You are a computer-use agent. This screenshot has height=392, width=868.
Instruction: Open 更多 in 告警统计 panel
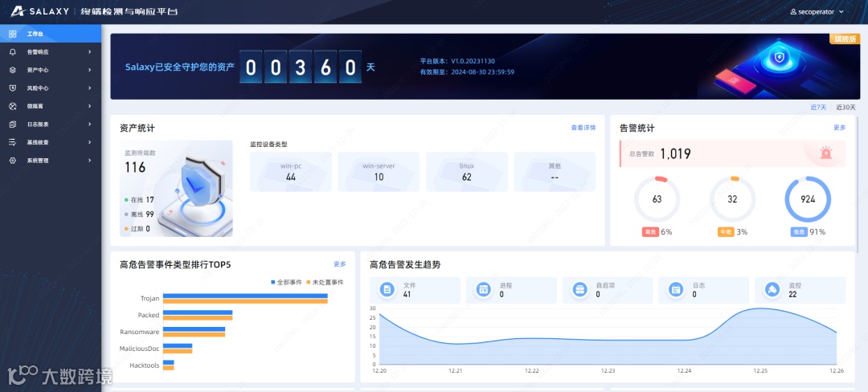click(840, 128)
